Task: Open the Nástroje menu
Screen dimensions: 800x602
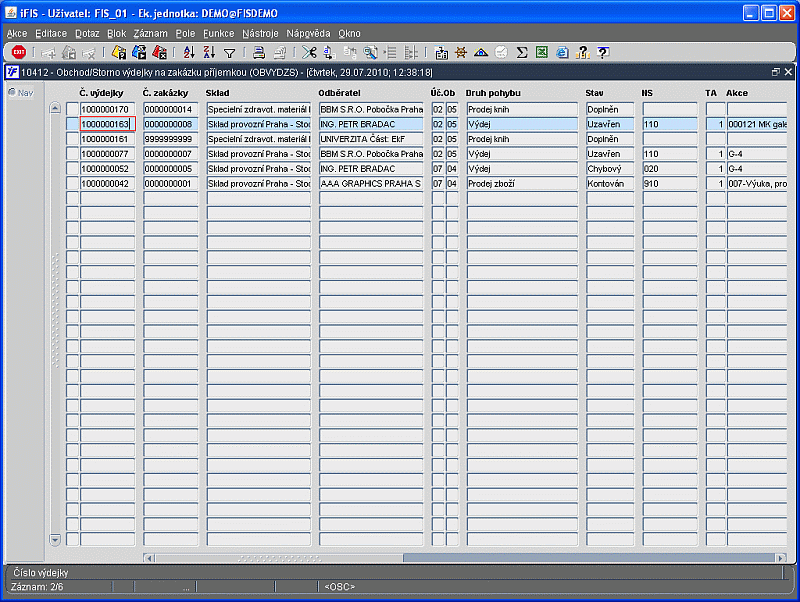Action: [260, 33]
